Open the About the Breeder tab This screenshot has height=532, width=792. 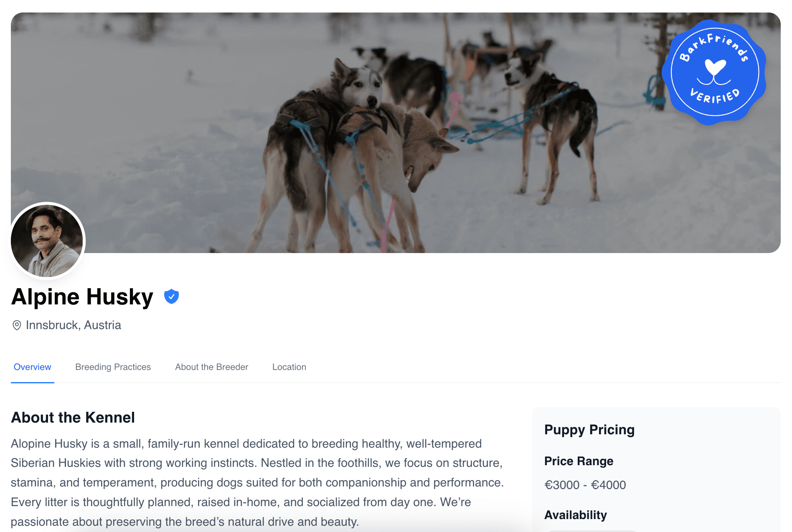(x=212, y=367)
